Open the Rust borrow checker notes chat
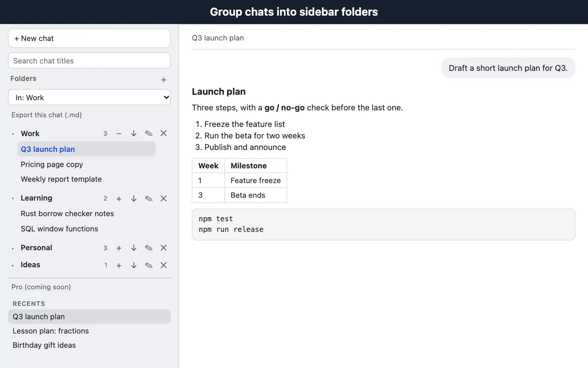Screen dimensions: 588x368 [67, 213]
